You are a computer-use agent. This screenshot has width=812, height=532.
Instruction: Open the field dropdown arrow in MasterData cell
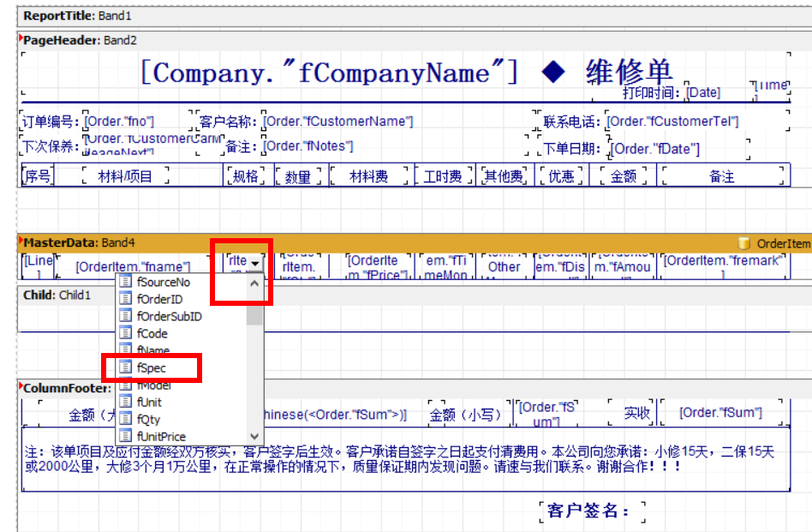[x=255, y=263]
